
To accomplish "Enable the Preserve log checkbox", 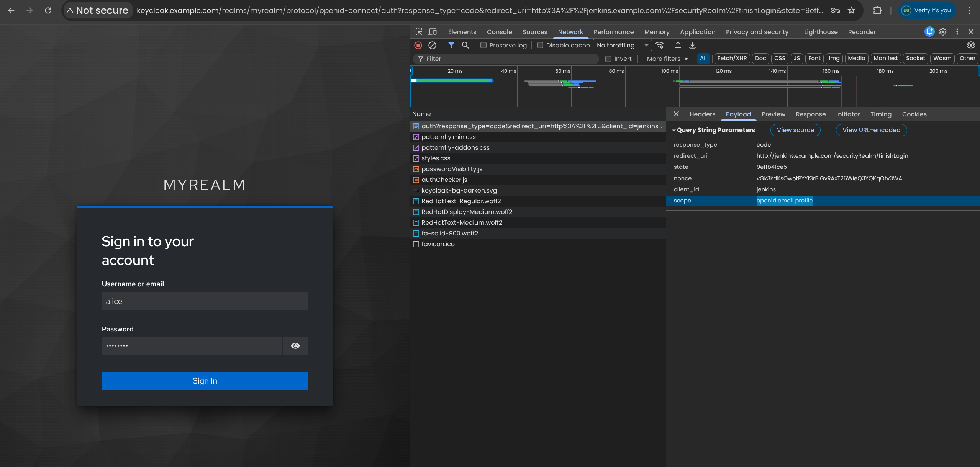I will coord(483,45).
